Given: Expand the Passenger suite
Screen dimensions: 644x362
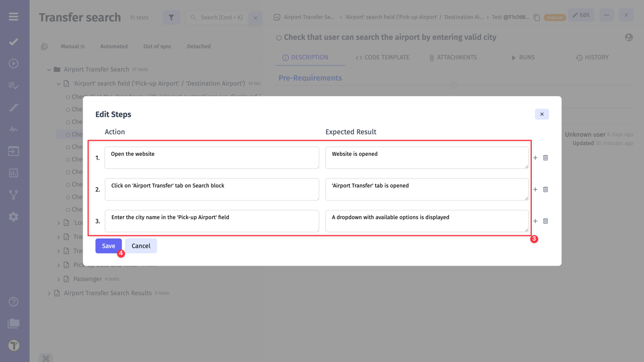Looking at the screenshot, I should point(59,279).
